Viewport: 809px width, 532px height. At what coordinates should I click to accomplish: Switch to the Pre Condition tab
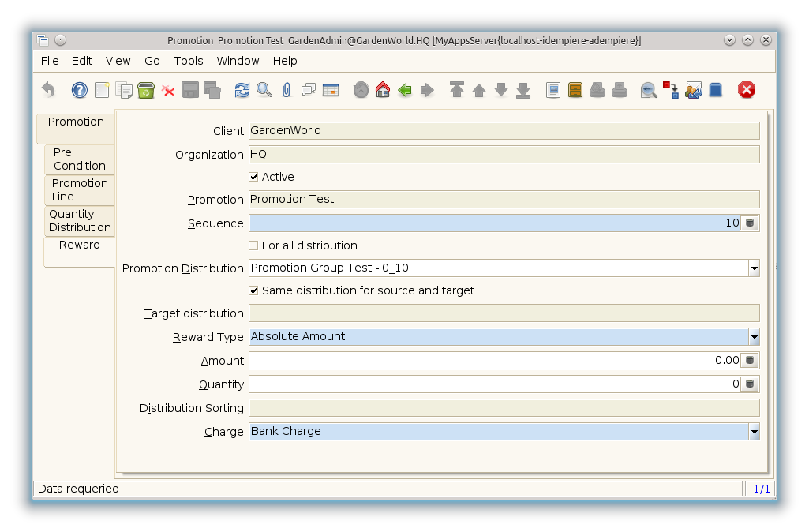pyautogui.click(x=80, y=159)
